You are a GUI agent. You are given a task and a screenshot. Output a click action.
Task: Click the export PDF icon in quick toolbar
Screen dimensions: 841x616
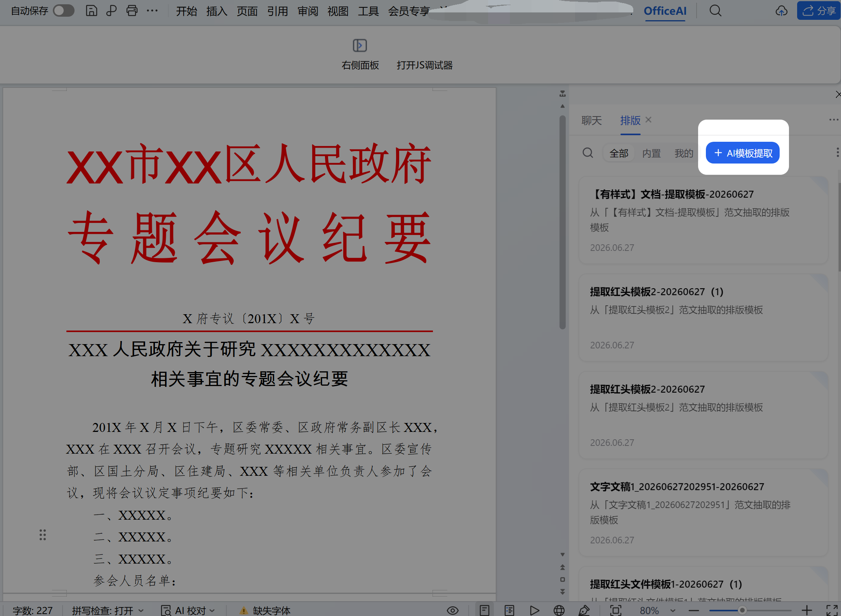(x=111, y=11)
